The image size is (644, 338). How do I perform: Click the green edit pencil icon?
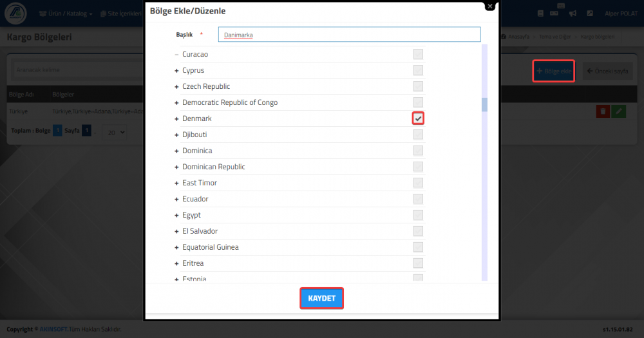[x=618, y=111]
